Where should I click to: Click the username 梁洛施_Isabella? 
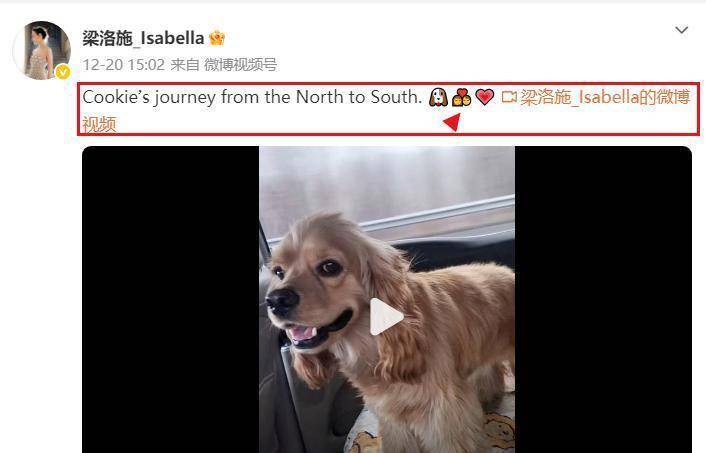click(x=143, y=38)
